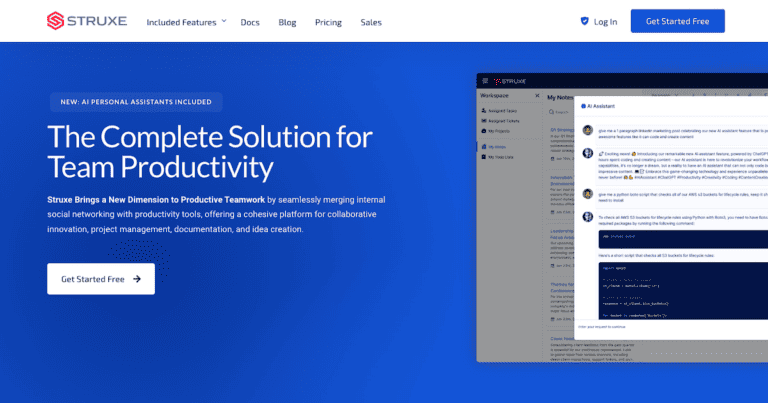This screenshot has width=768, height=403.
Task: Expand the Included Features dropdown
Action: [x=186, y=21]
